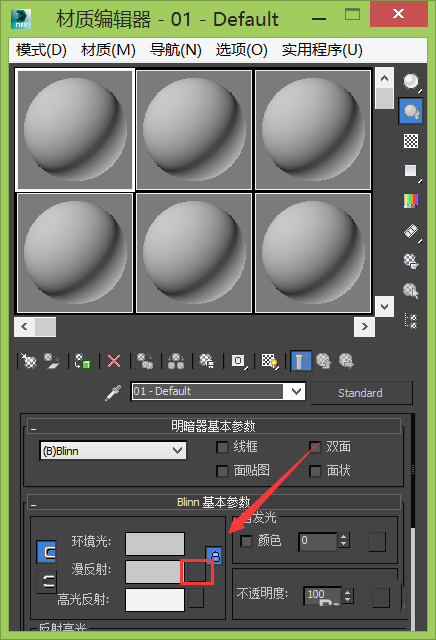The image size is (436, 640).
Task: Select the bottom-left sample sphere slot
Action: click(x=75, y=253)
